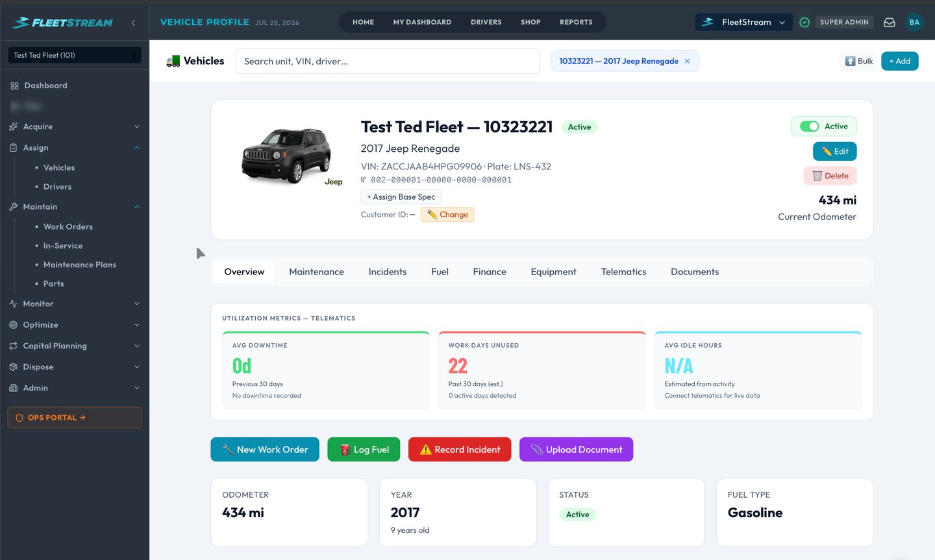935x560 pixels.
Task: Click the Capital Planning cycle icon
Action: (x=14, y=346)
